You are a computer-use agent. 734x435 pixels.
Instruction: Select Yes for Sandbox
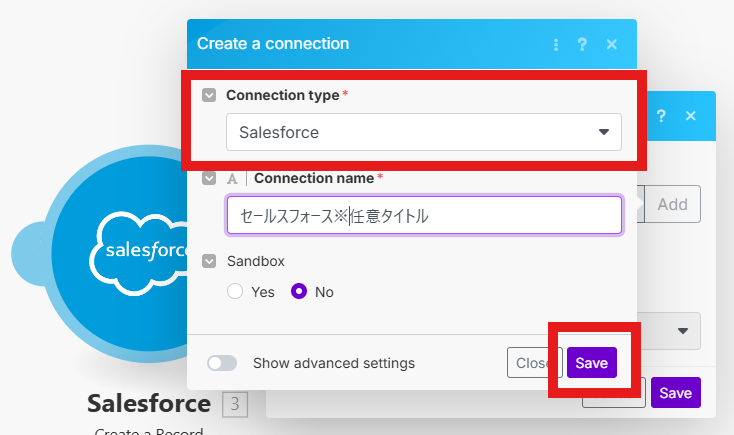point(235,291)
